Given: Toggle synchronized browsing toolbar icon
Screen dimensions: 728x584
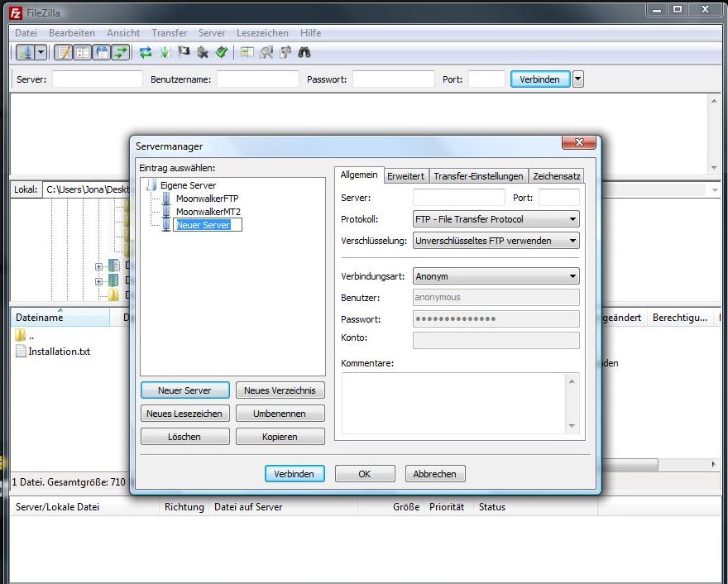Looking at the screenshot, I should tap(285, 52).
